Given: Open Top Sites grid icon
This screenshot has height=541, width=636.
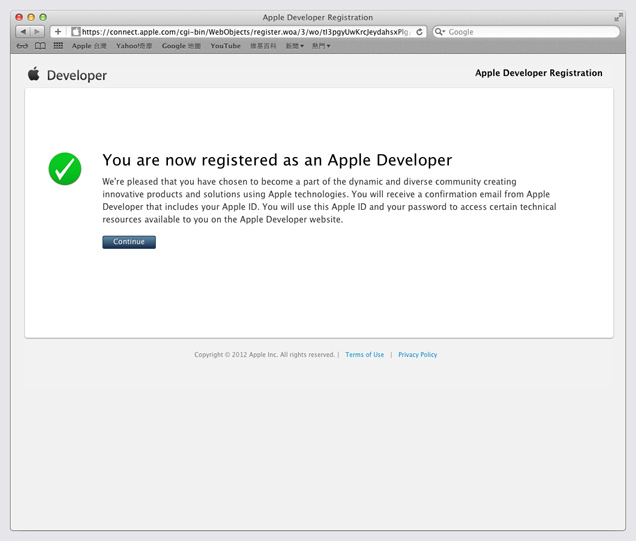Looking at the screenshot, I should [x=58, y=46].
